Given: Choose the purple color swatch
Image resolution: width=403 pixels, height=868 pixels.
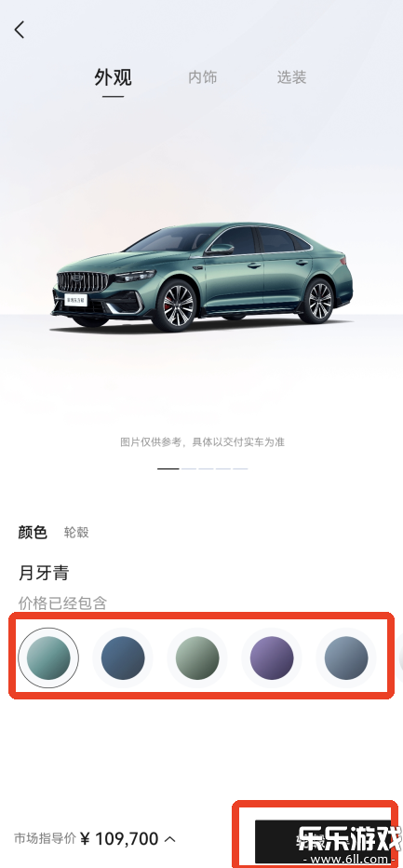Looking at the screenshot, I should (272, 658).
